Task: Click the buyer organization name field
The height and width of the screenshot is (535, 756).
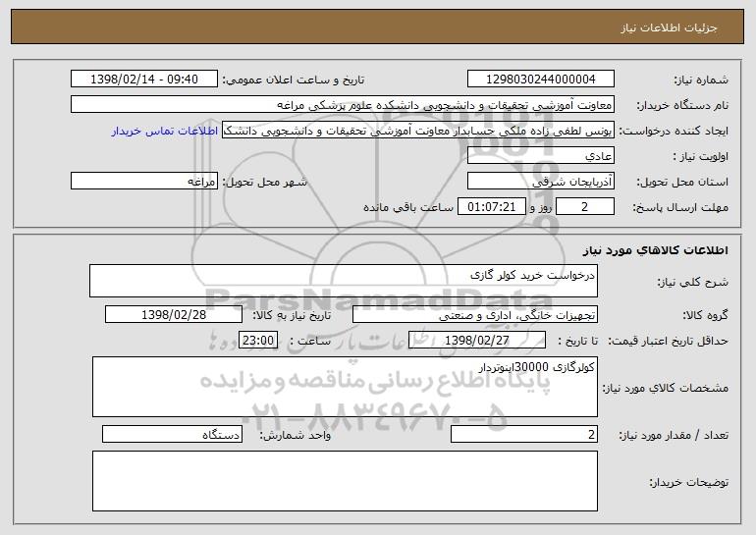Action: coord(343,105)
